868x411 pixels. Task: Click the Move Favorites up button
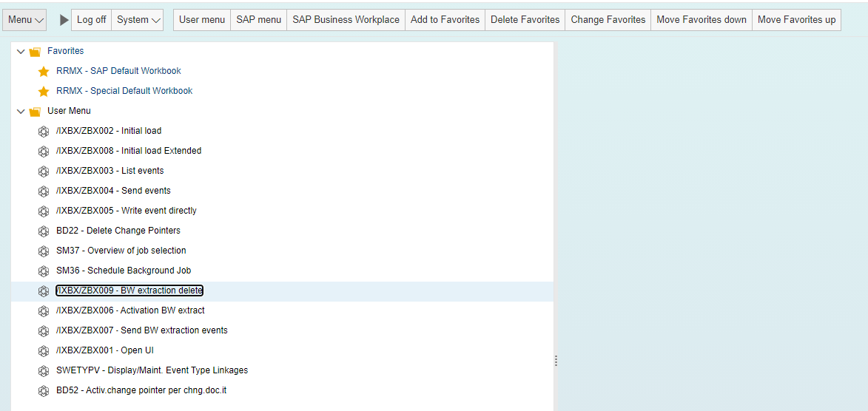click(796, 20)
